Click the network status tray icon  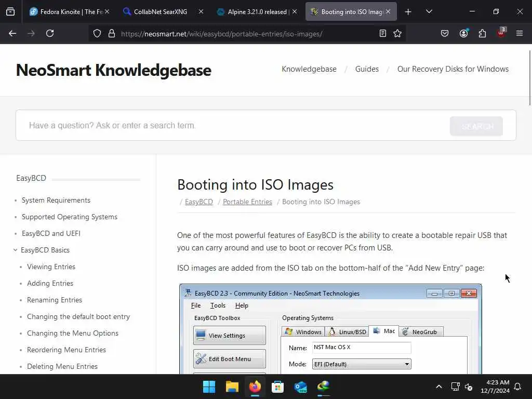click(455, 387)
